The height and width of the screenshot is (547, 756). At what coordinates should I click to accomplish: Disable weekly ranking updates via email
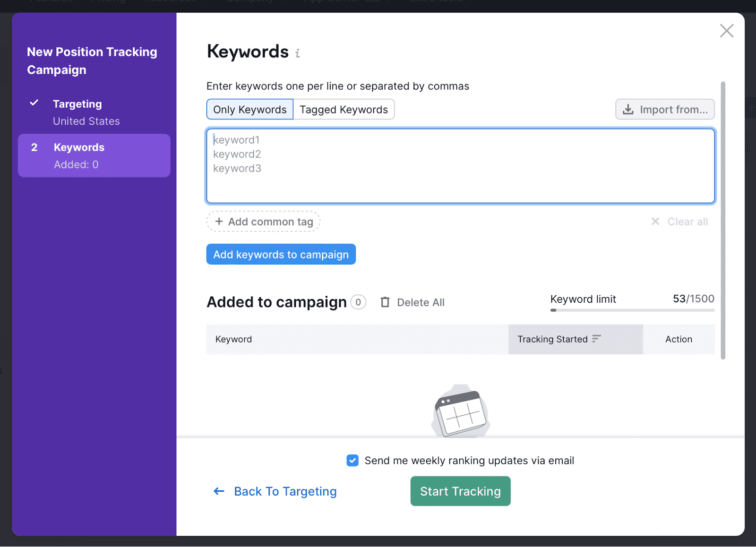pos(352,460)
